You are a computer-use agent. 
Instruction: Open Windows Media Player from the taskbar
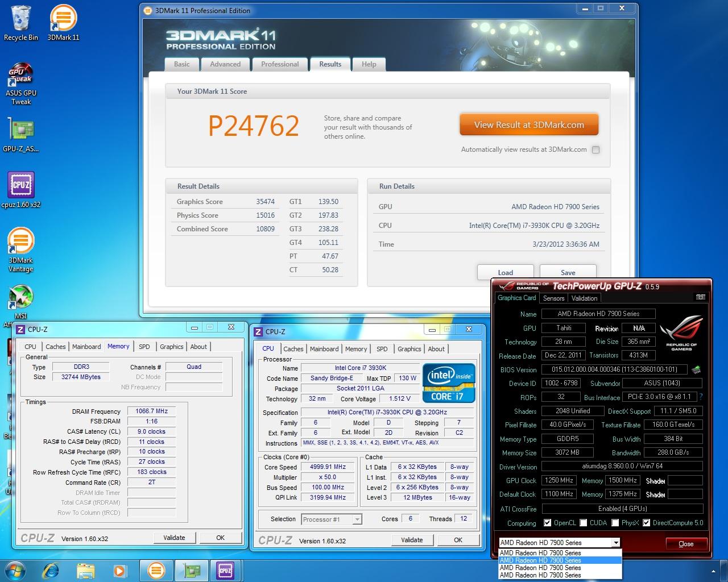[x=119, y=570]
